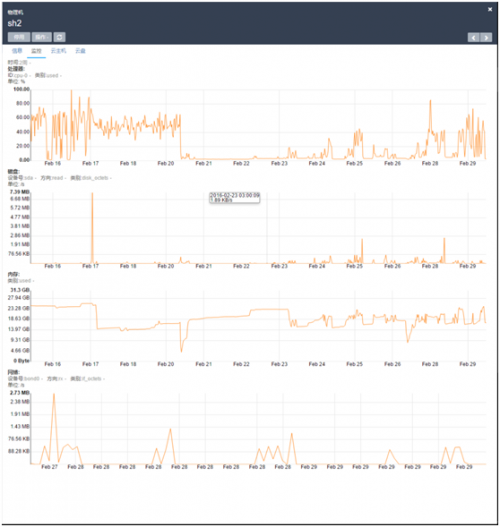The height and width of the screenshot is (527, 500).
Task: Open the memory 类别 used dropdown
Action: 21,281
